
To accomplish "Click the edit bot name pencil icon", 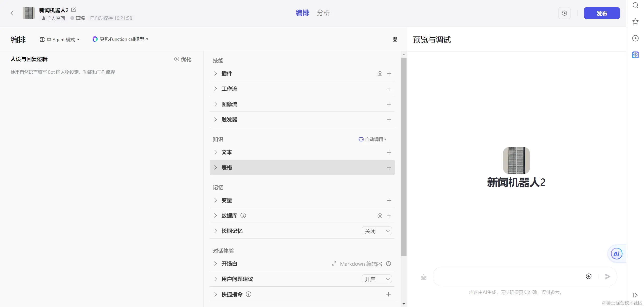I will (73, 10).
